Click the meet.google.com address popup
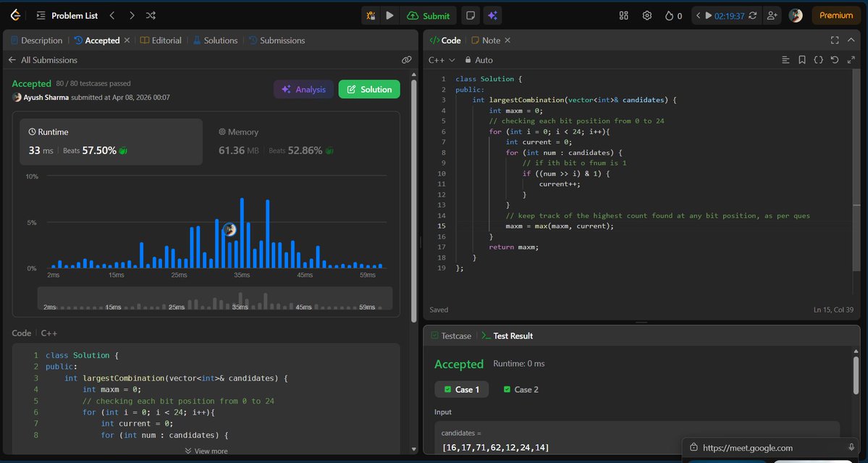The width and height of the screenshot is (868, 463). [x=771, y=448]
